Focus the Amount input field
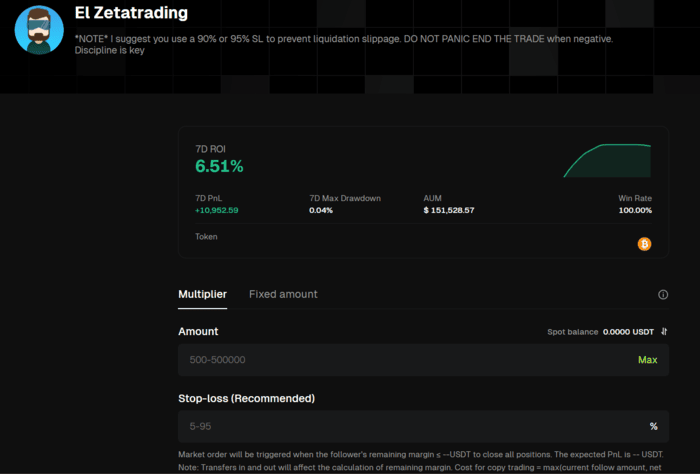 tap(400, 360)
